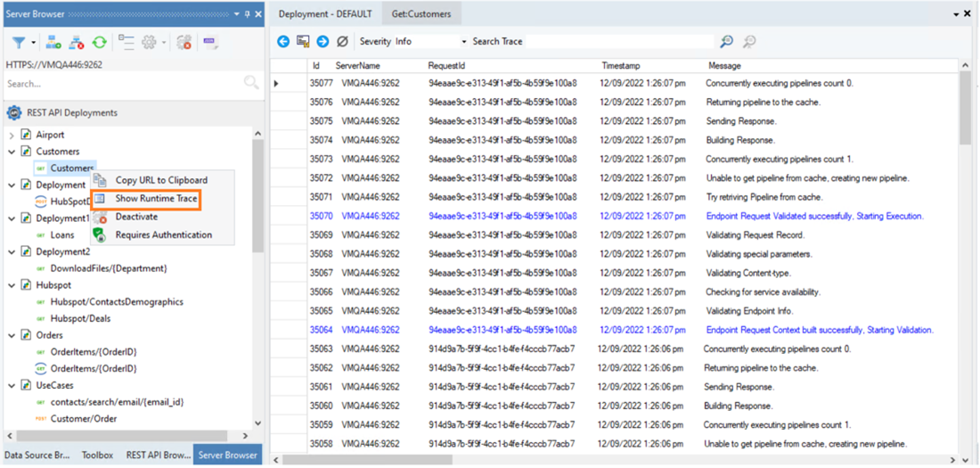
Task: Refresh the server browser tree
Action: (x=99, y=42)
